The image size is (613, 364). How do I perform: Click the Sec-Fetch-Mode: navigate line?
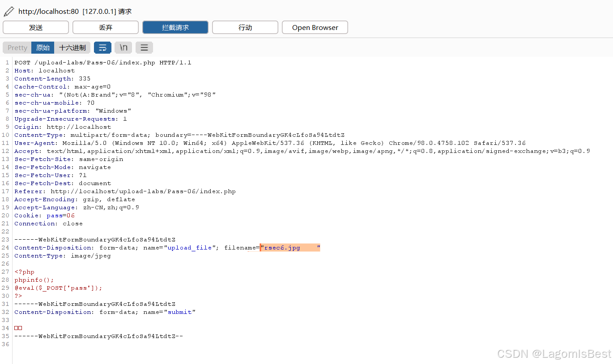63,167
